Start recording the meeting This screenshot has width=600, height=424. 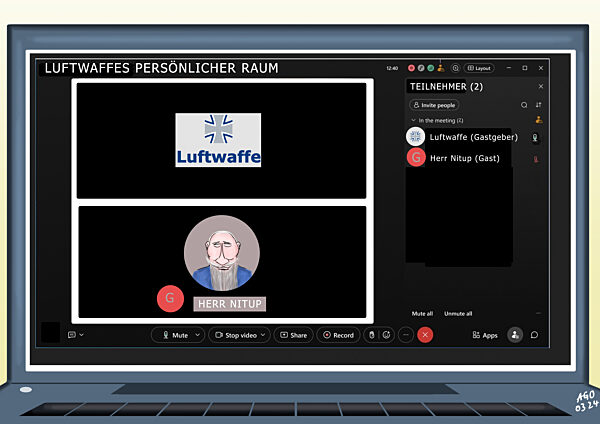(x=338, y=335)
